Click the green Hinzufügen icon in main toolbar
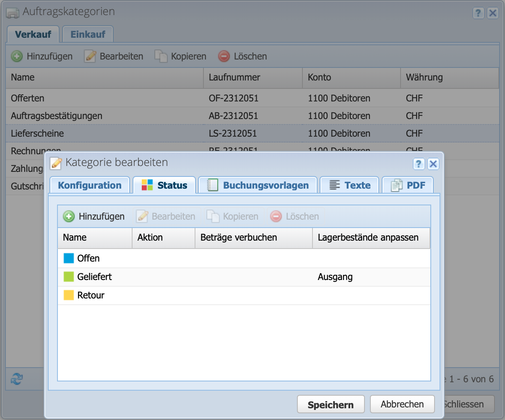The width and height of the screenshot is (505, 420). pos(17,56)
